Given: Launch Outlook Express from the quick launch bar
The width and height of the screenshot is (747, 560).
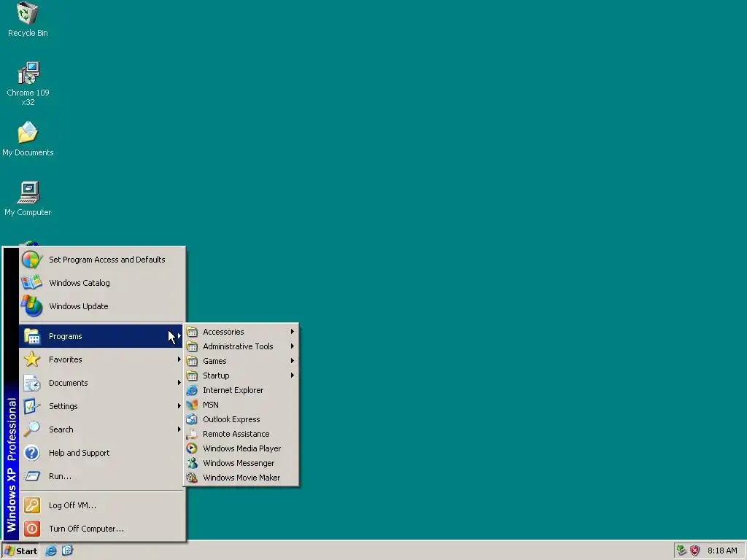Looking at the screenshot, I should point(68,551).
